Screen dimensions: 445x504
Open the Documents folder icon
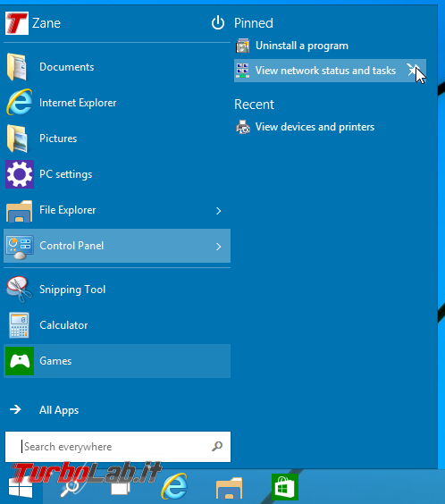(17, 67)
